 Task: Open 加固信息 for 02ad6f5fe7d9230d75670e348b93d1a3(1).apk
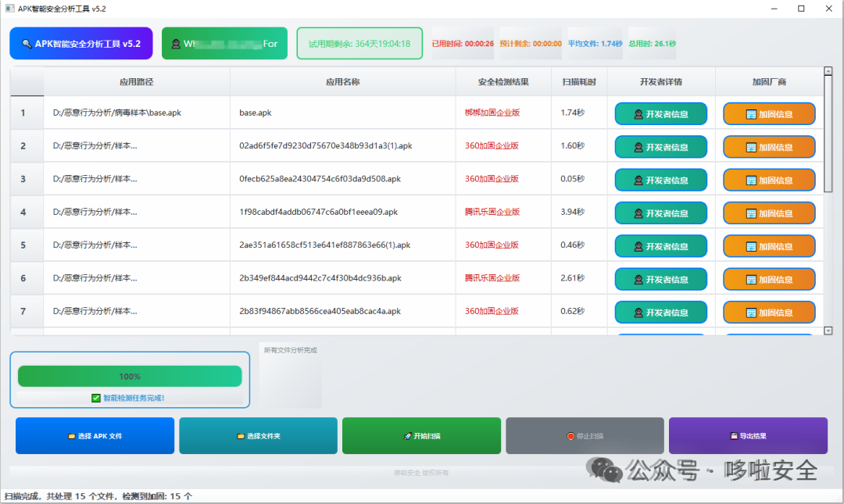tap(769, 147)
